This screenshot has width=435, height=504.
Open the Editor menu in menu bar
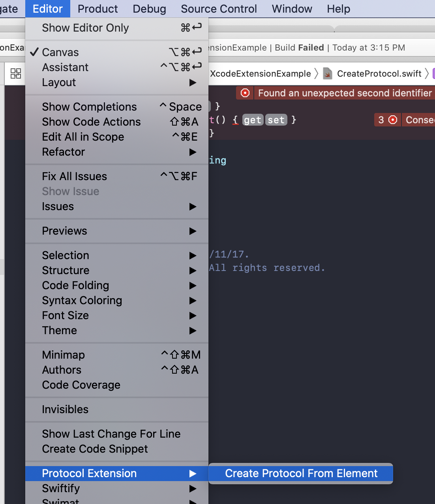(48, 9)
